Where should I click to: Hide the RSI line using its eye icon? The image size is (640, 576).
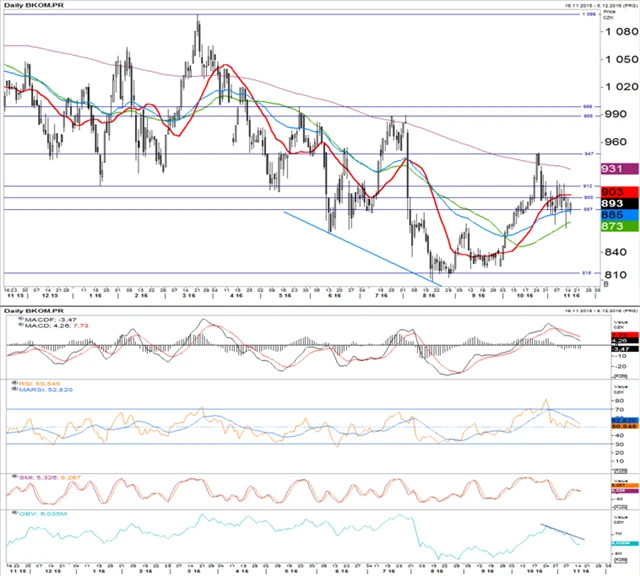tap(15, 383)
